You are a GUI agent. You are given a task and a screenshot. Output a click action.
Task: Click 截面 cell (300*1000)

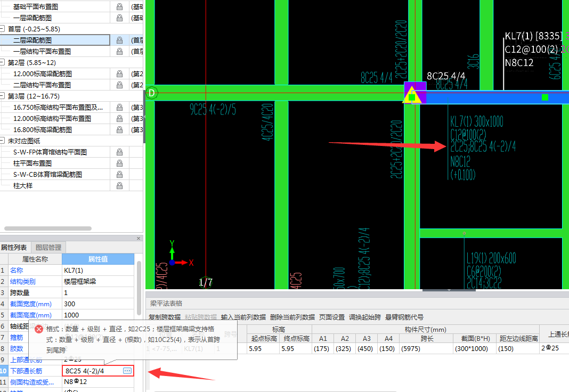coord(475,348)
